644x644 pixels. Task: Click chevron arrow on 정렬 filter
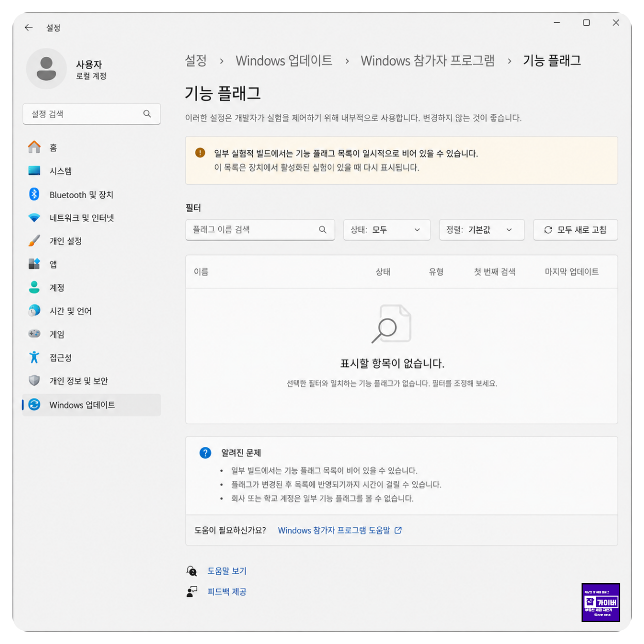[x=509, y=230]
